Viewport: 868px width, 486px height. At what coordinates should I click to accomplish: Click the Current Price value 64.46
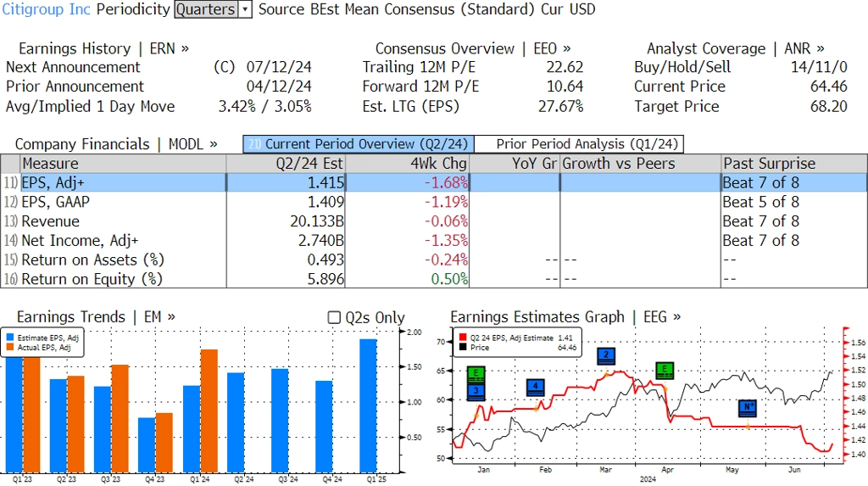click(x=829, y=87)
